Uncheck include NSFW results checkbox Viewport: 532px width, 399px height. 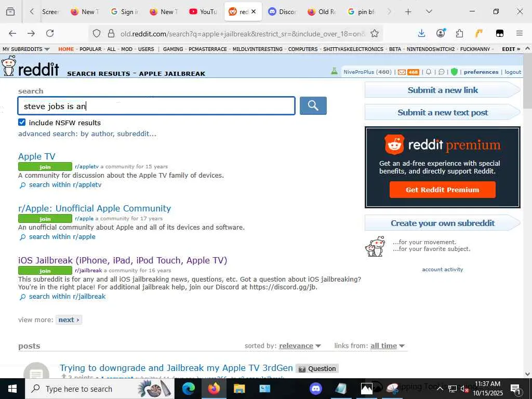[22, 122]
